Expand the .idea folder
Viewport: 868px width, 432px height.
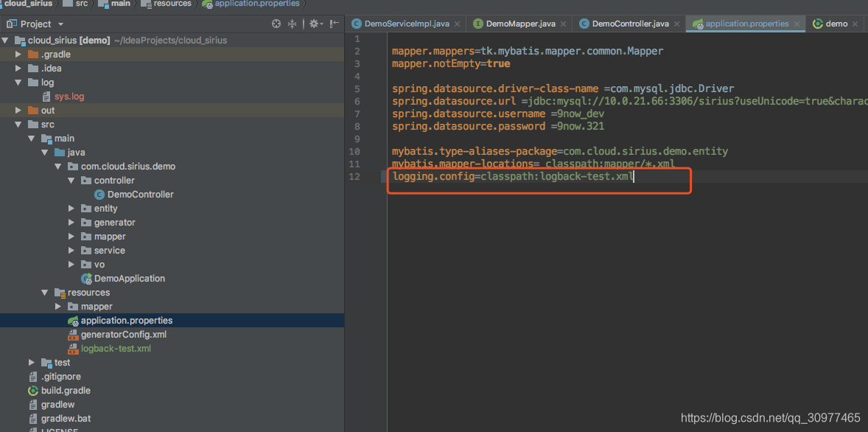pyautogui.click(x=18, y=68)
